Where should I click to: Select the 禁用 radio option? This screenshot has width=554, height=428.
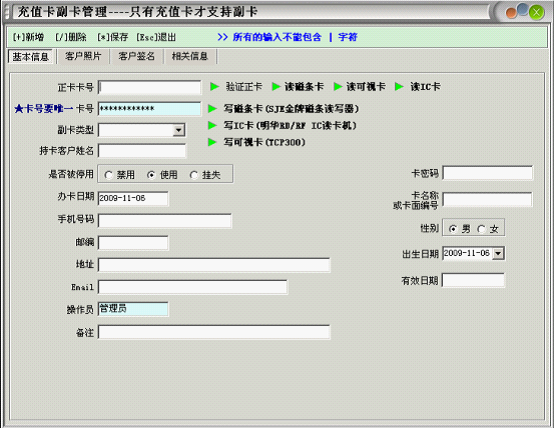pyautogui.click(x=108, y=175)
